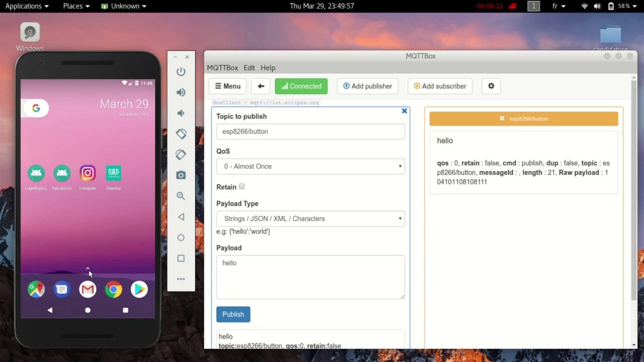Remove esp8266/button subscriber with X icon
644x362 pixels.
pos(502,119)
